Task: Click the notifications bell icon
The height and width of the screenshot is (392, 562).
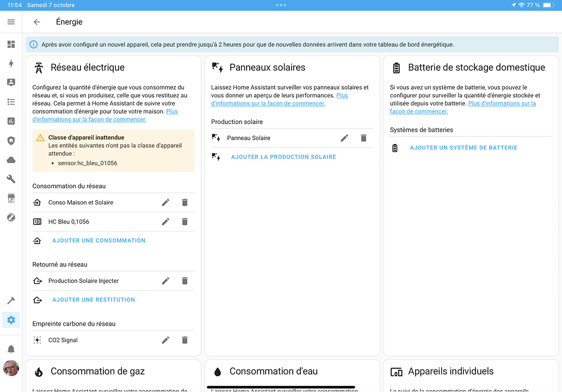Action: coord(11,349)
